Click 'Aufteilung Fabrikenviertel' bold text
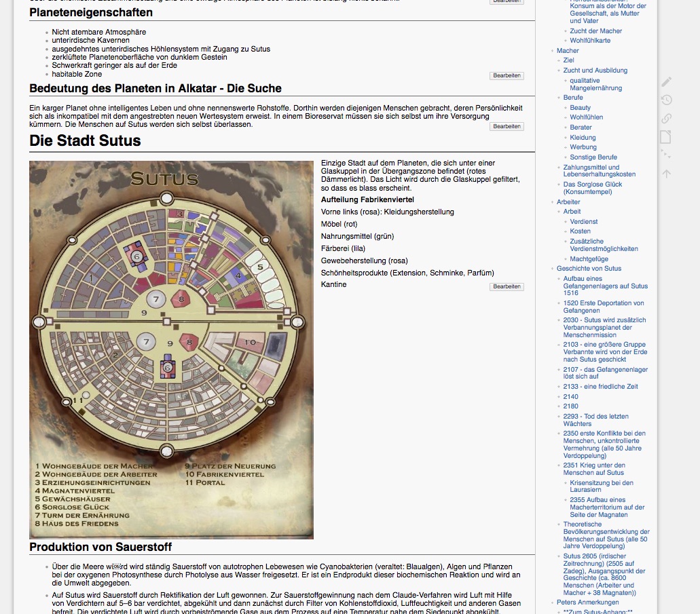 (x=367, y=199)
